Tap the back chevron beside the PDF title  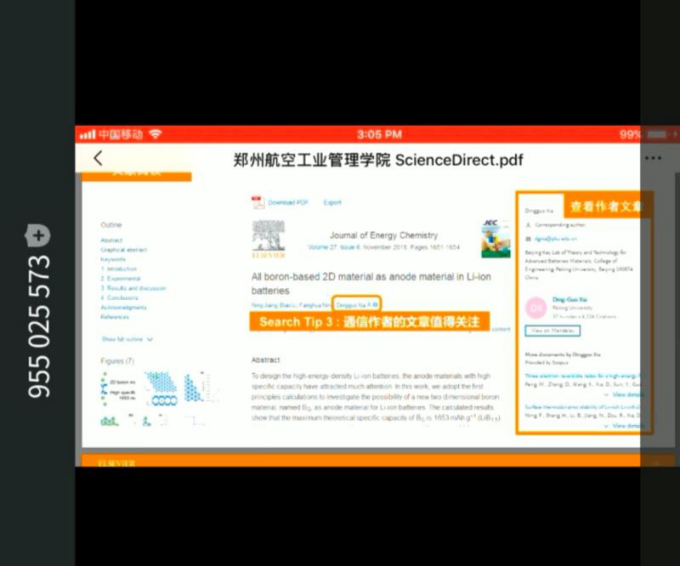[x=98, y=158]
